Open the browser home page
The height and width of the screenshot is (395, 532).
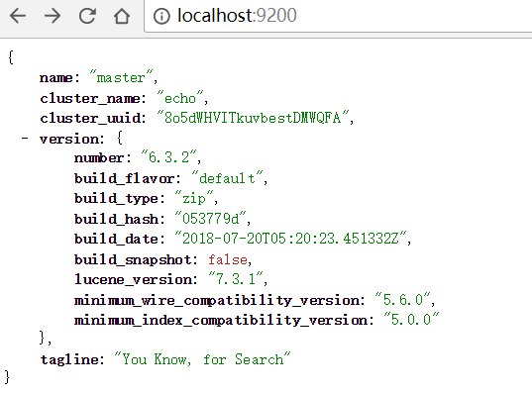pyautogui.click(x=122, y=16)
